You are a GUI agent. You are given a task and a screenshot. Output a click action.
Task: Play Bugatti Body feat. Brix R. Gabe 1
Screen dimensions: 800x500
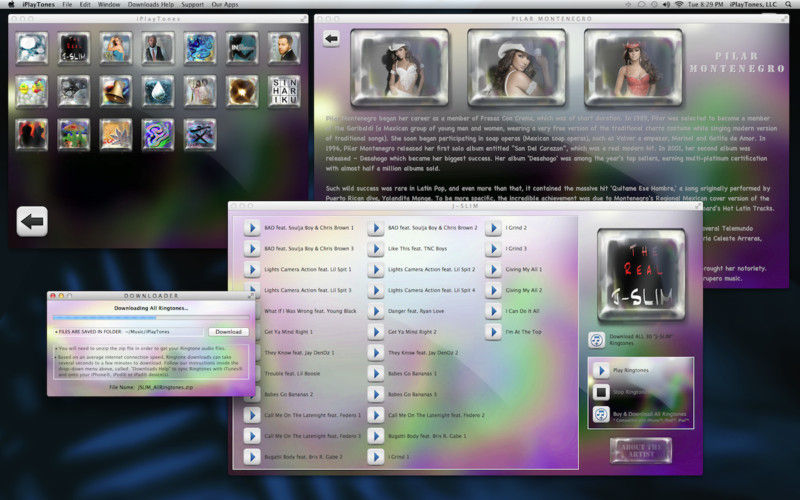point(376,436)
